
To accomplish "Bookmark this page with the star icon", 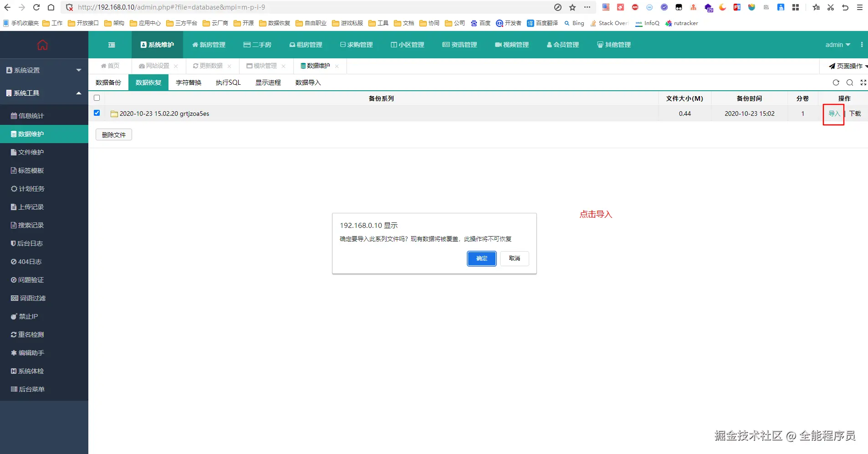I will 572,7.
